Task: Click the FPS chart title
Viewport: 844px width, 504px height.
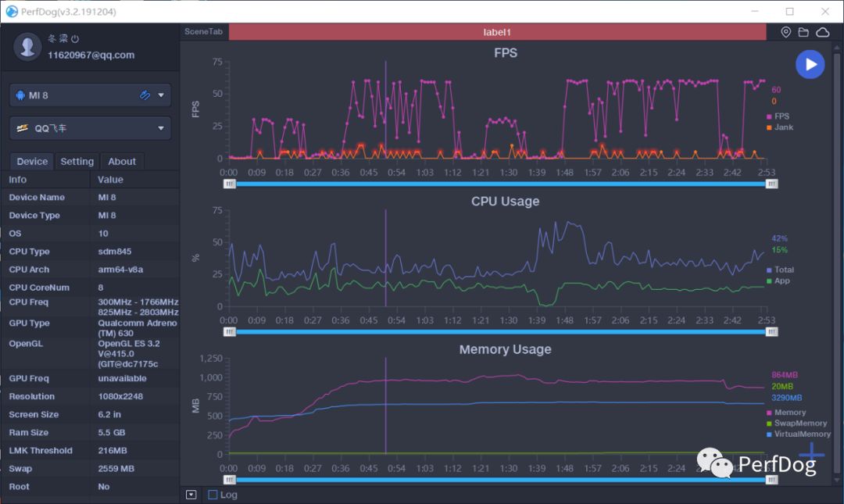Action: pos(506,53)
